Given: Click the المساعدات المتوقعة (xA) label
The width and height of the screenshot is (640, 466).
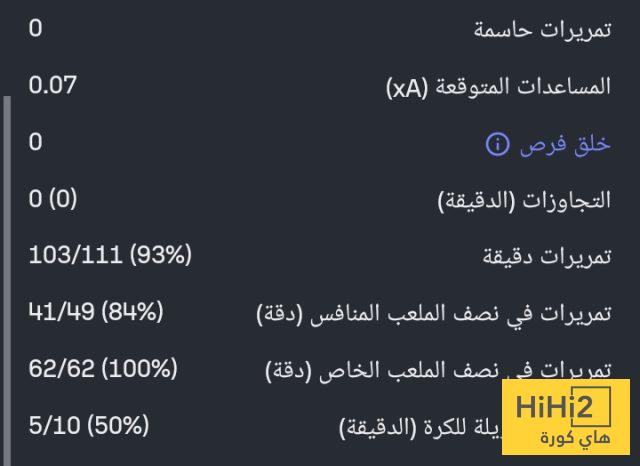Looking at the screenshot, I should coord(498,87).
